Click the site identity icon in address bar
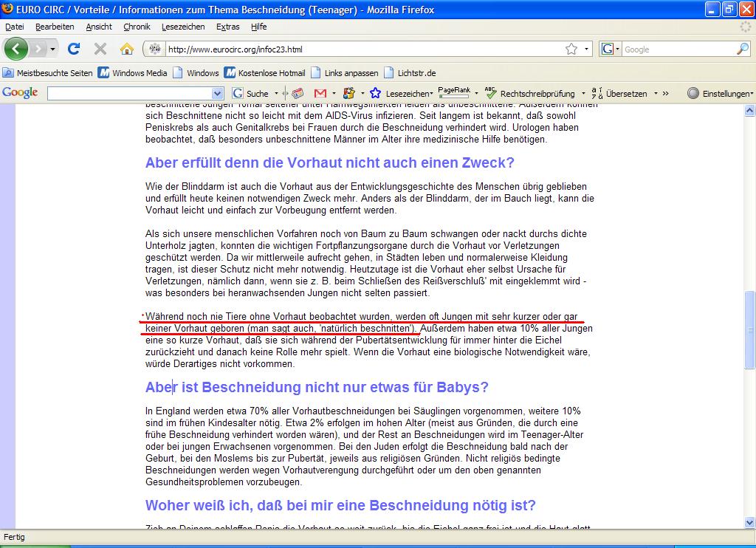756x548 pixels. point(155,49)
